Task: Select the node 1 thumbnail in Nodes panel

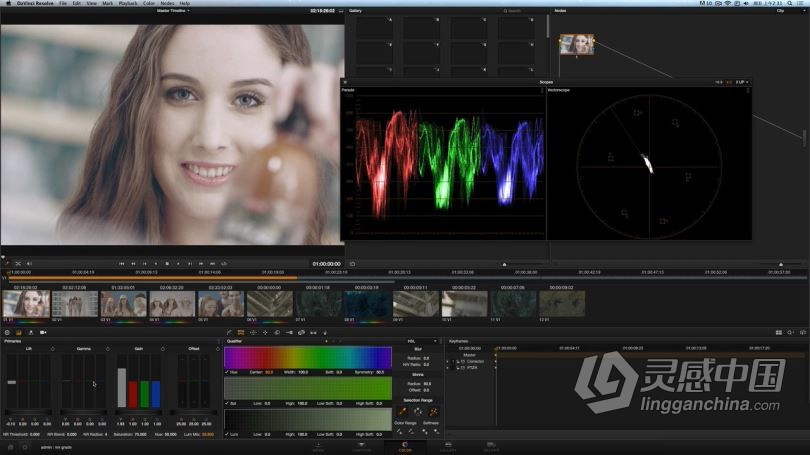Action: click(577, 44)
